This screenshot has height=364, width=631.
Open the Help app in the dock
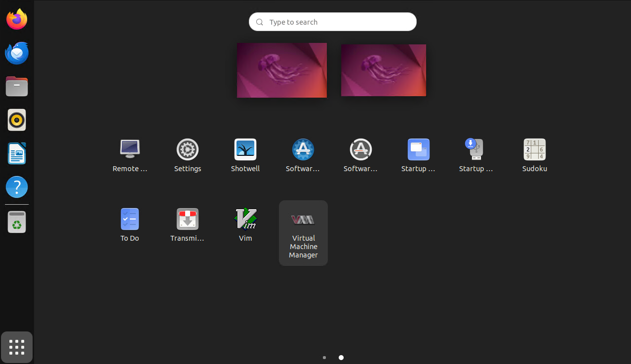[17, 187]
